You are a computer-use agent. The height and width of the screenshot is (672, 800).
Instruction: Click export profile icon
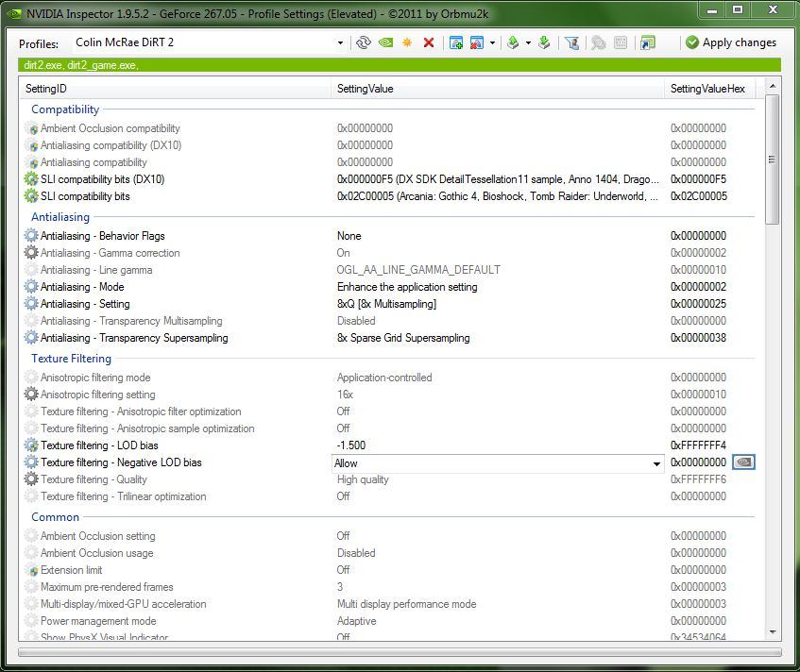click(x=513, y=42)
